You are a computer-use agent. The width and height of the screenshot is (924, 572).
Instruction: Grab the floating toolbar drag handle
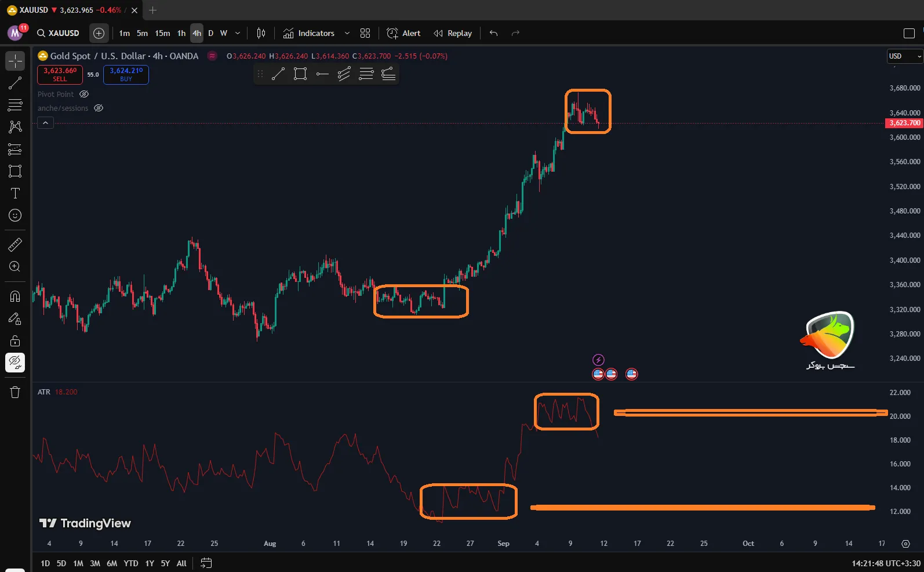pos(260,74)
